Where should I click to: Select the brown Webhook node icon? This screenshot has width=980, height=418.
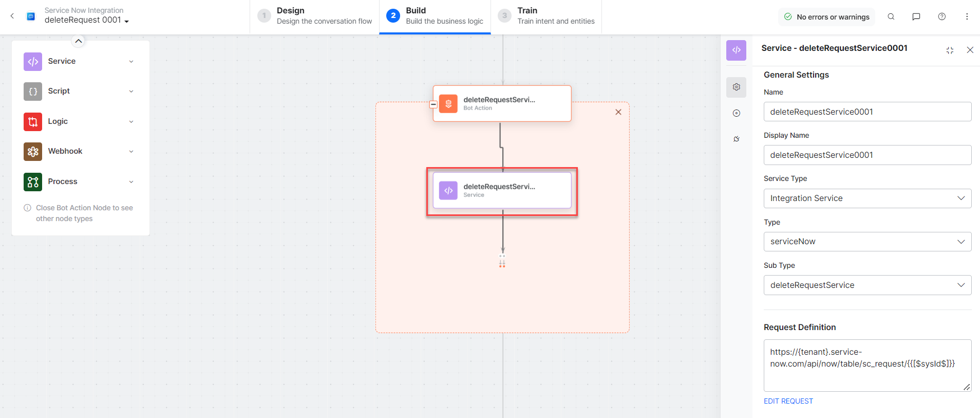coord(33,152)
